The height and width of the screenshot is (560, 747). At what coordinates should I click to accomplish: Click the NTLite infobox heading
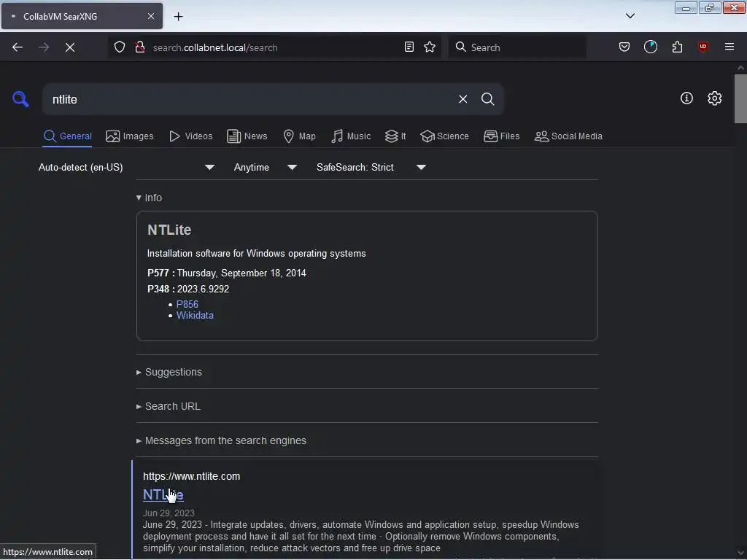pos(169,230)
